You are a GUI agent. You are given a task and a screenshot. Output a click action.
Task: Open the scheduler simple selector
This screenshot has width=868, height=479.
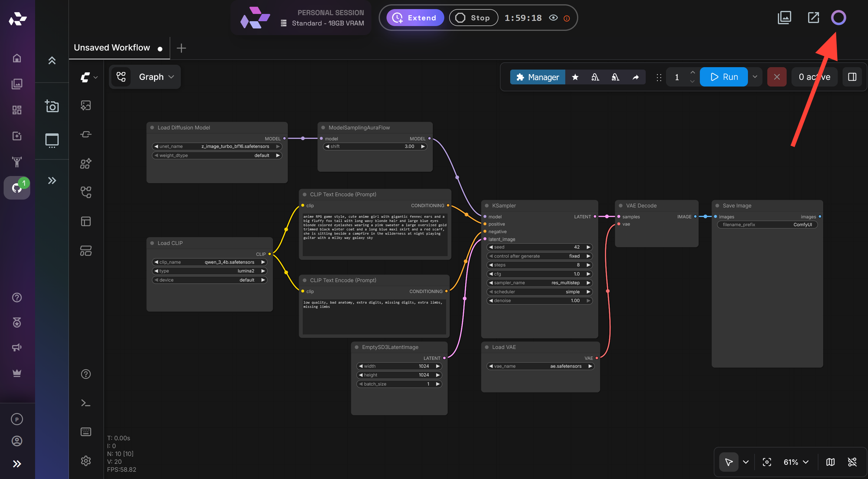coord(539,292)
